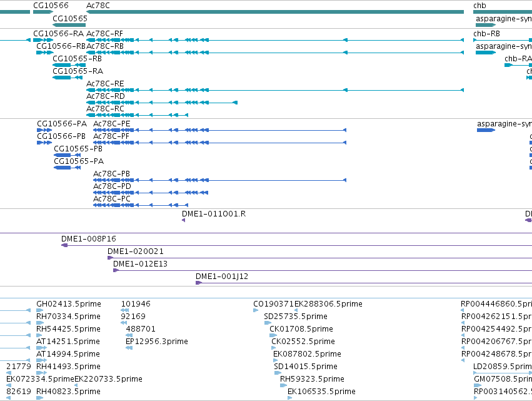Select the DME1-011O01.R feature

coord(184,220)
